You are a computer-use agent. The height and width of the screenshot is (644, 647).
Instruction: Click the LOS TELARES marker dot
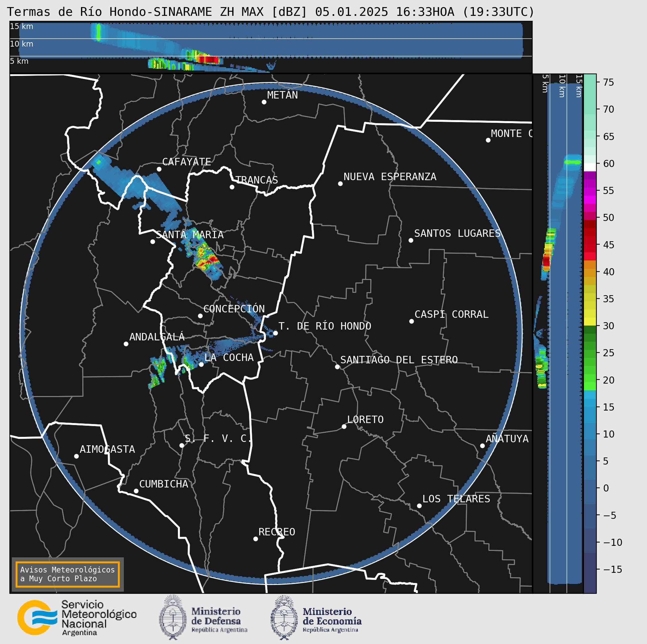pyautogui.click(x=419, y=506)
